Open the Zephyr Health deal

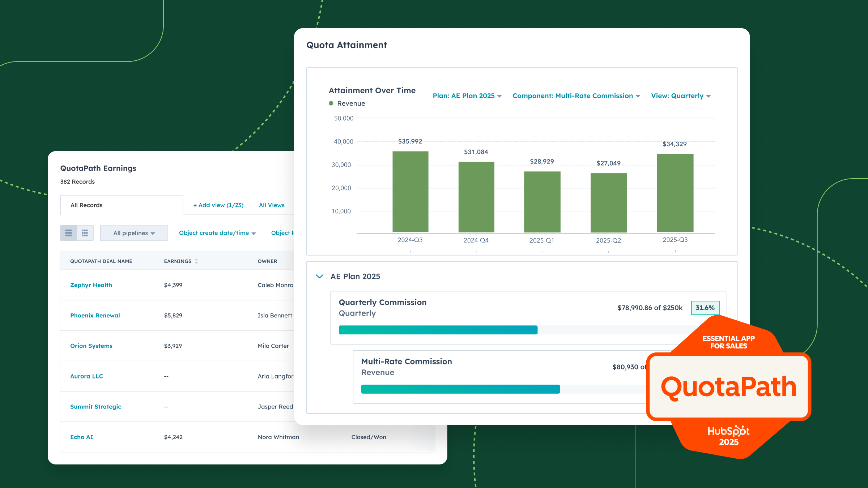tap(91, 285)
